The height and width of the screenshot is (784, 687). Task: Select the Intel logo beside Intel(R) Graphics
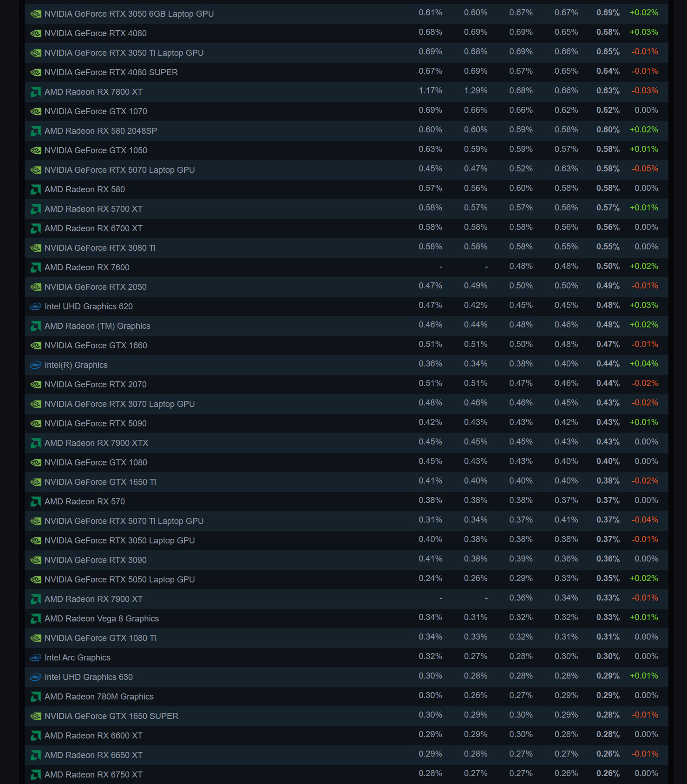click(36, 365)
